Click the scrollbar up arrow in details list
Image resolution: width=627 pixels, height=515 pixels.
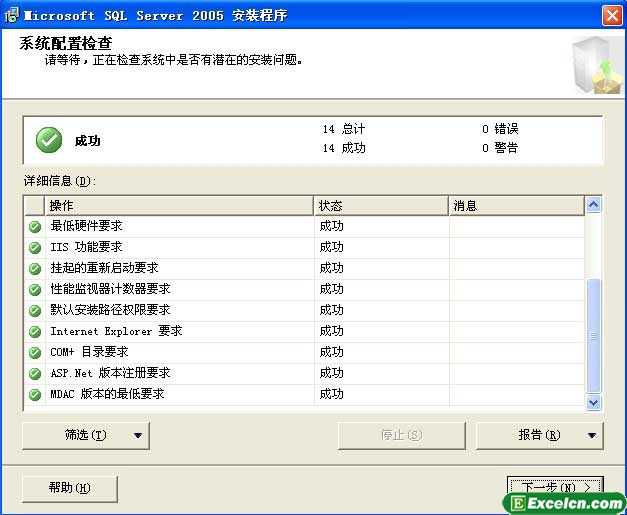[x=593, y=205]
